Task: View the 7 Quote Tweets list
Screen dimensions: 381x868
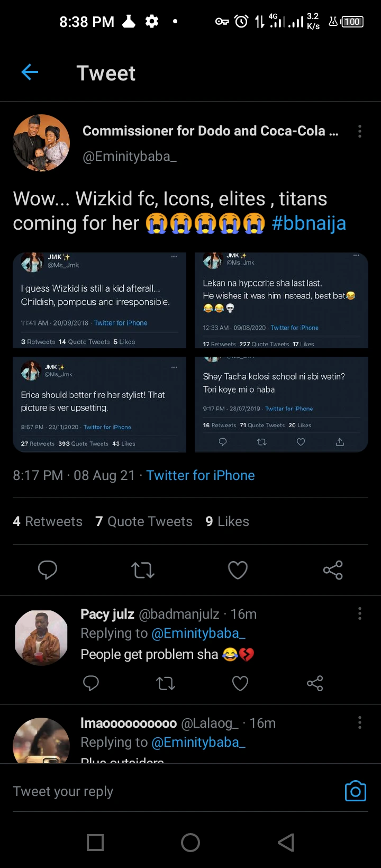Action: 144,521
